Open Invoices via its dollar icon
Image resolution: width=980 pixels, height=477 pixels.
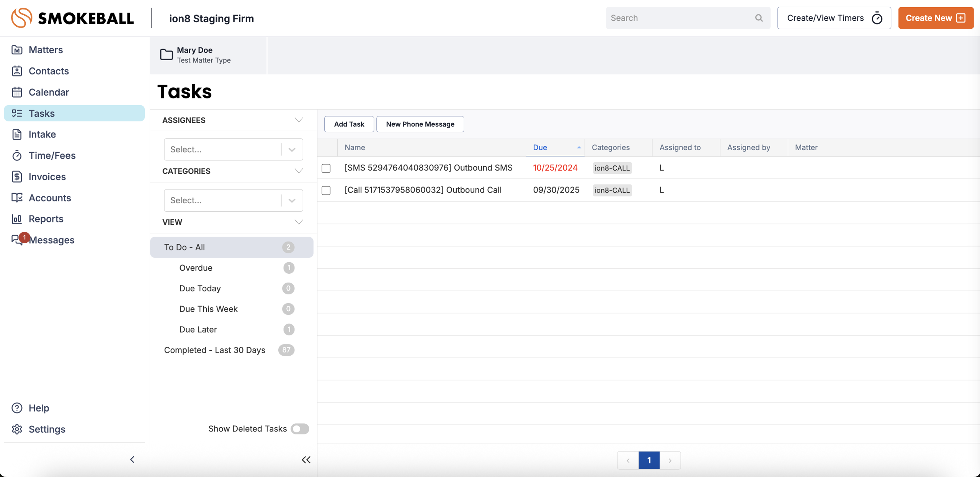click(x=17, y=176)
